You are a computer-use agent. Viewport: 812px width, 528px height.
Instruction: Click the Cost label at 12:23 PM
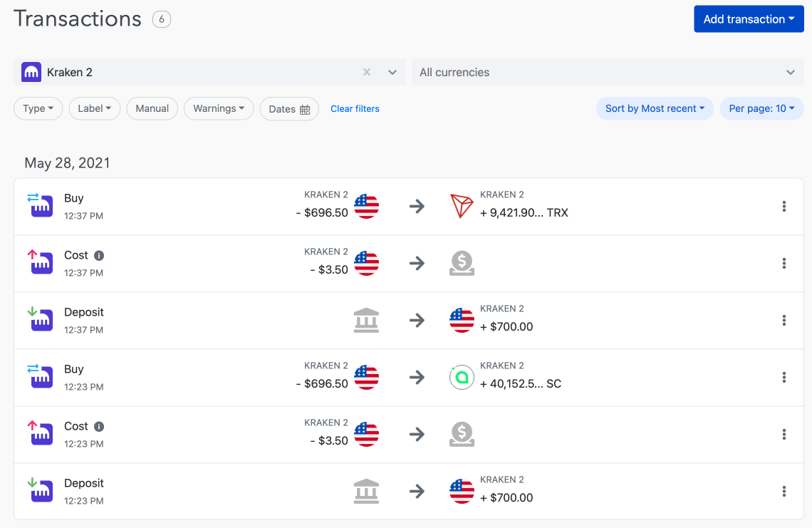[76, 426]
